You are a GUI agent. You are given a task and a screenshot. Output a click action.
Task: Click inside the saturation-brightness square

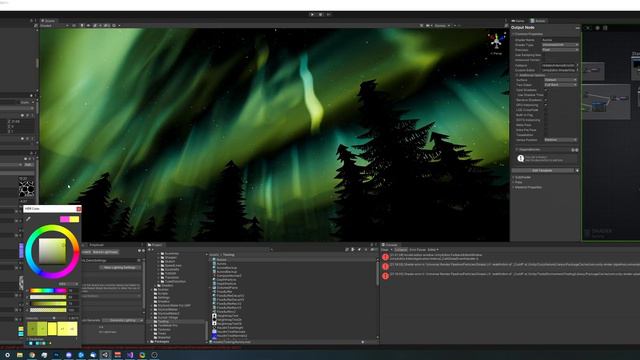point(52,251)
